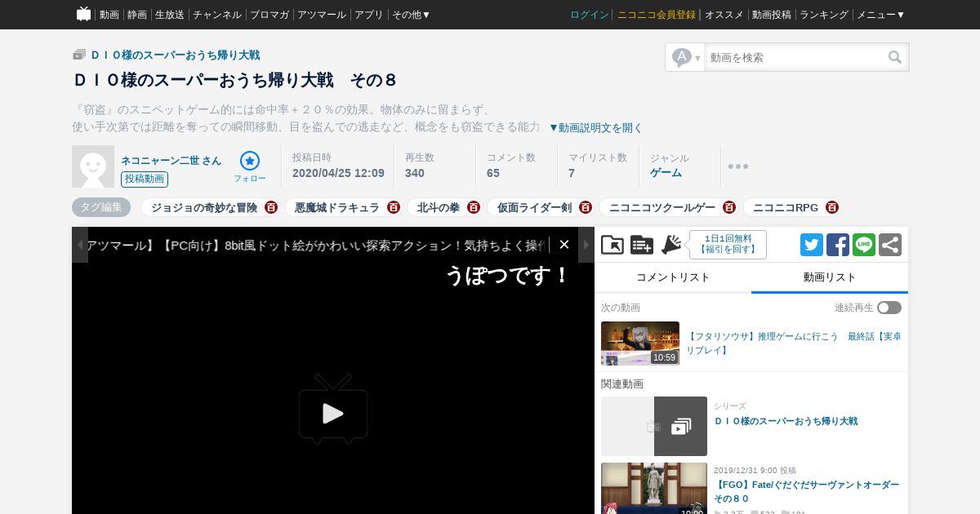
Task: Select the ニコニコRPG tag
Action: pyautogui.click(x=786, y=207)
